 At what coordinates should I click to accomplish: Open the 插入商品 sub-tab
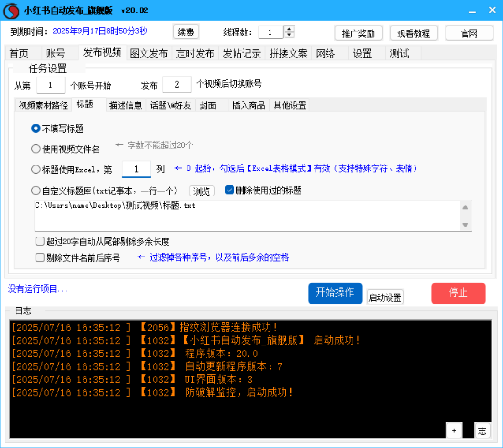tap(249, 105)
